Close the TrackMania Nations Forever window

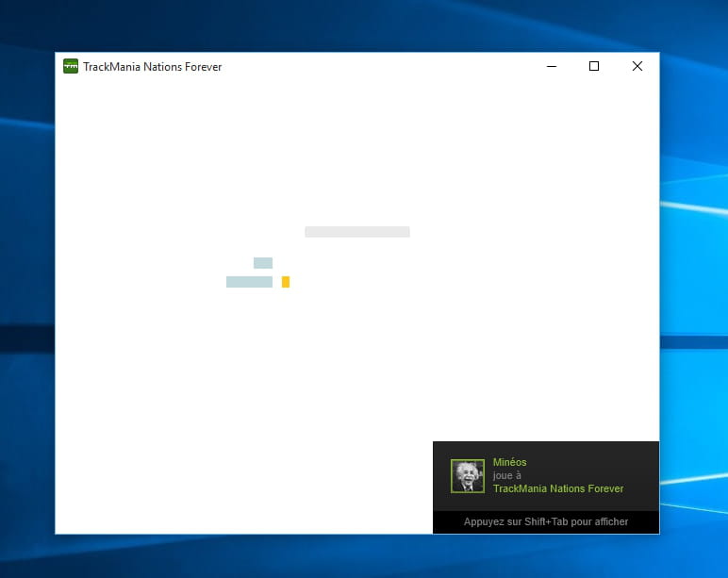[x=637, y=66]
